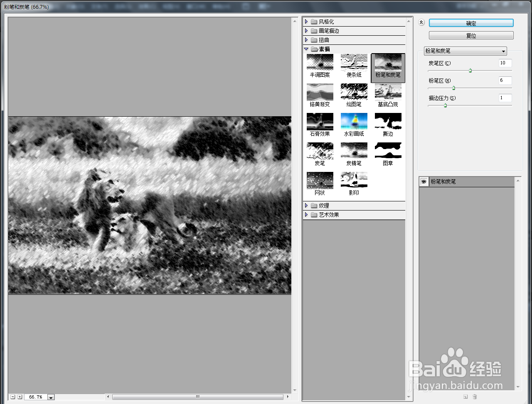Collapse the filter gallery with double-chevron icon
The height and width of the screenshot is (404, 532).
coord(421,23)
